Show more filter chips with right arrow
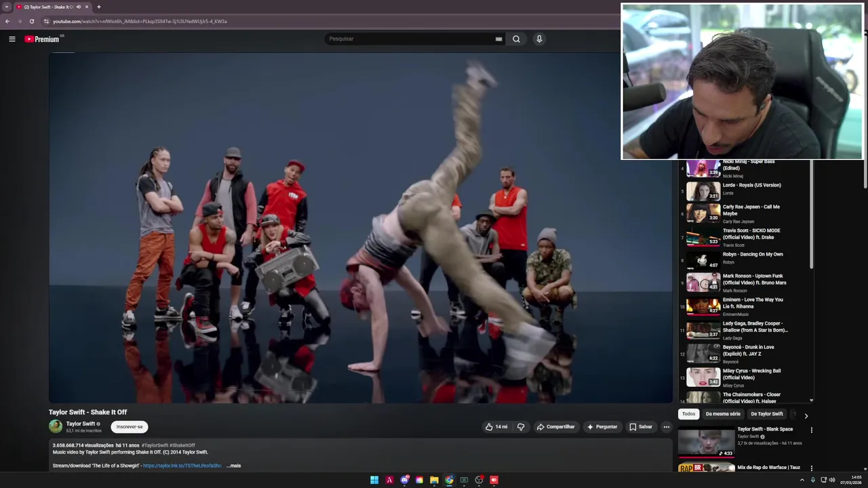This screenshot has height=488, width=868. tap(806, 415)
